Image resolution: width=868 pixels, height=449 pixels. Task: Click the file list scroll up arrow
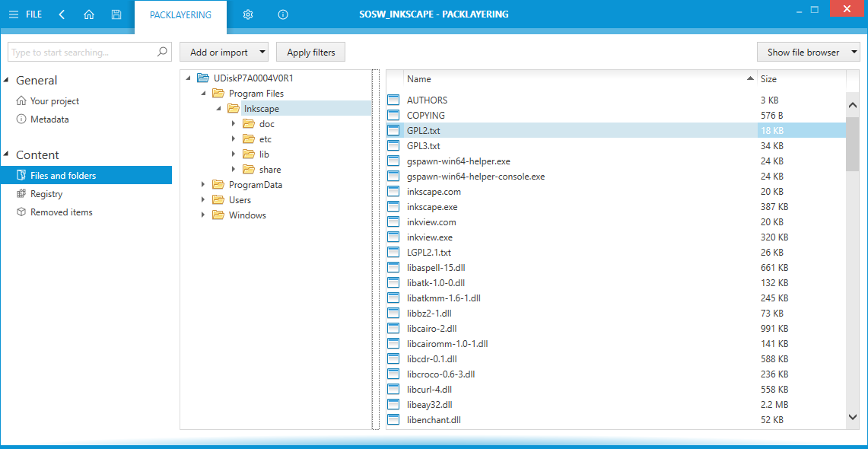pyautogui.click(x=853, y=104)
